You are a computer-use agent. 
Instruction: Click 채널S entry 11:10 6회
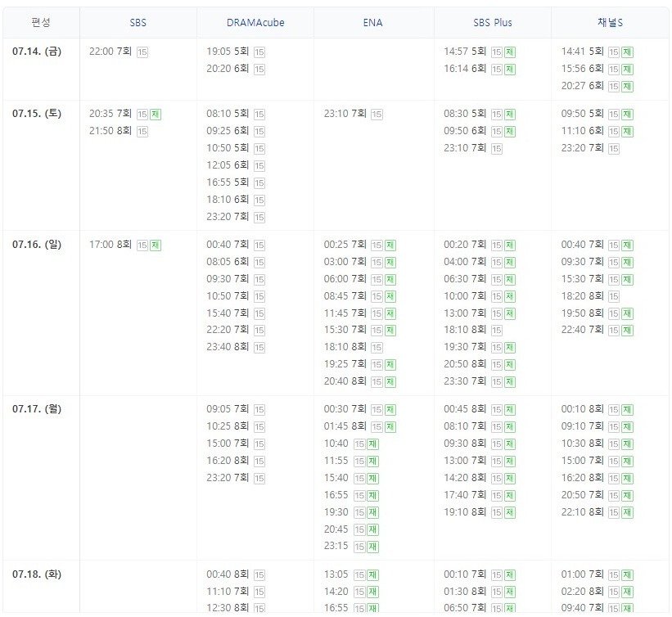point(583,131)
